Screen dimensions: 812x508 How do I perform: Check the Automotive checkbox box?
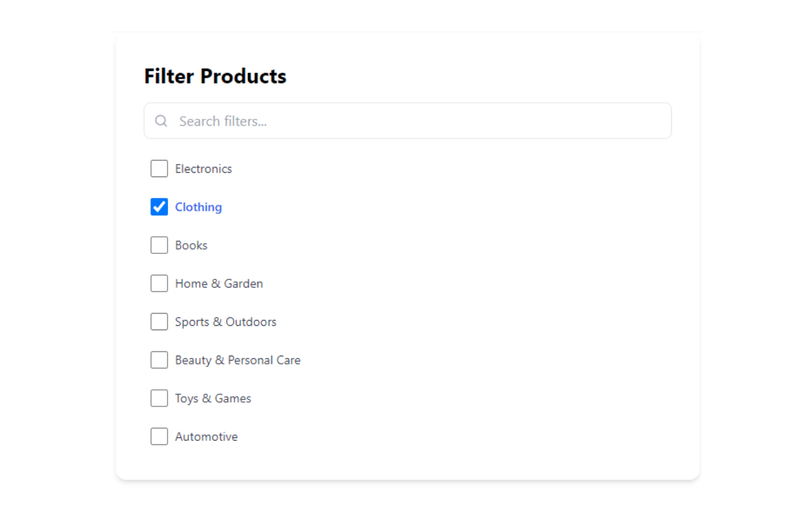click(x=159, y=436)
